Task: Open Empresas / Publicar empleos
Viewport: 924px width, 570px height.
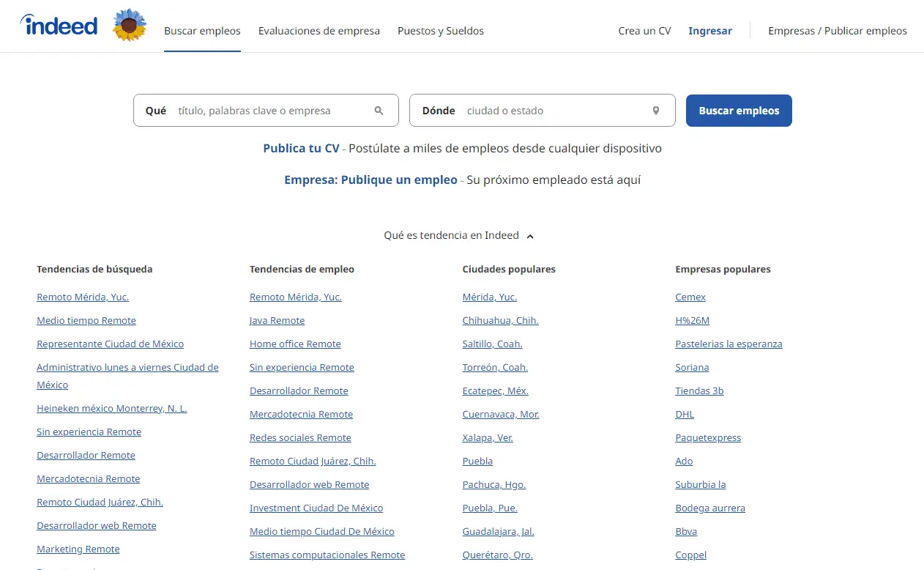Action: point(838,31)
